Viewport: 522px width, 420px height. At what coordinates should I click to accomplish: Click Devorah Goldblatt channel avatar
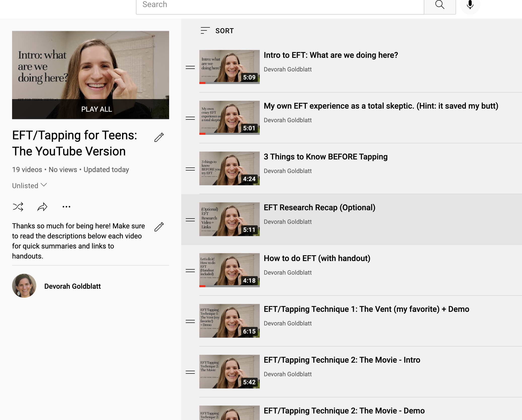tap(24, 286)
